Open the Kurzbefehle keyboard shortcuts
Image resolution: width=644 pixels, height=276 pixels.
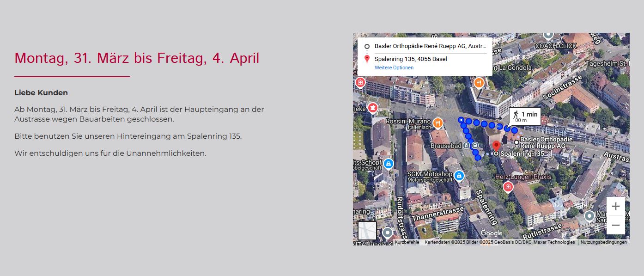tap(407, 242)
